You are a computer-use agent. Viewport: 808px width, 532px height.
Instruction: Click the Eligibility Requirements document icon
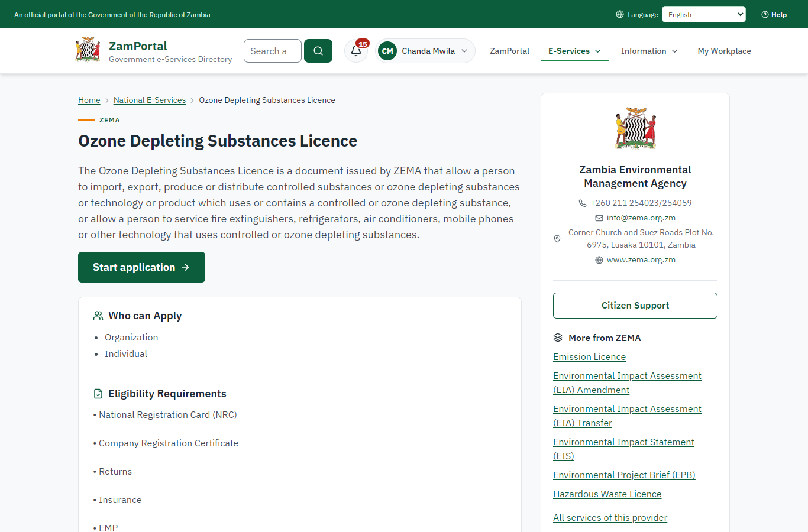(98, 394)
